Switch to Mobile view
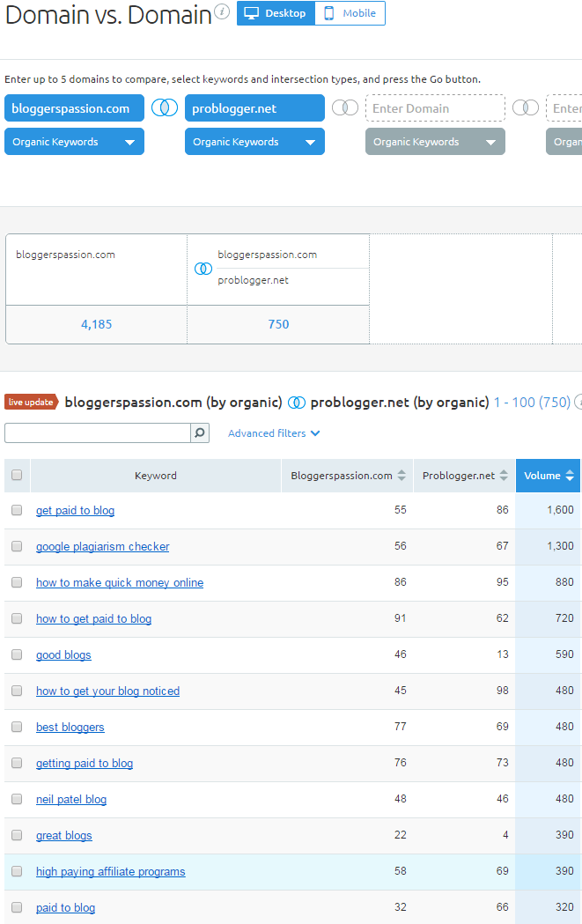Screen dimensions: 582x924 pos(350,13)
